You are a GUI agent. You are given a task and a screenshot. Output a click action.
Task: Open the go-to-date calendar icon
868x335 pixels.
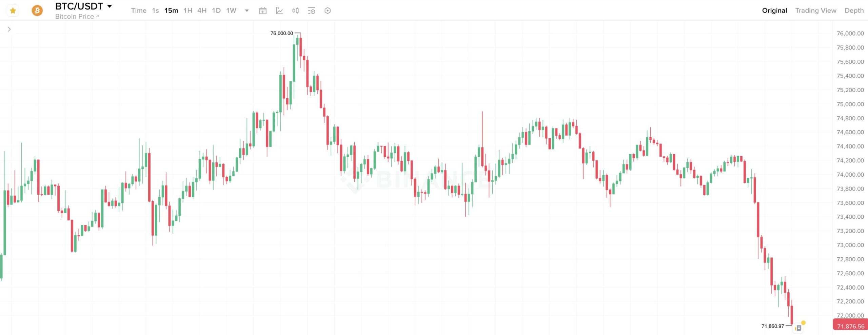click(x=263, y=11)
